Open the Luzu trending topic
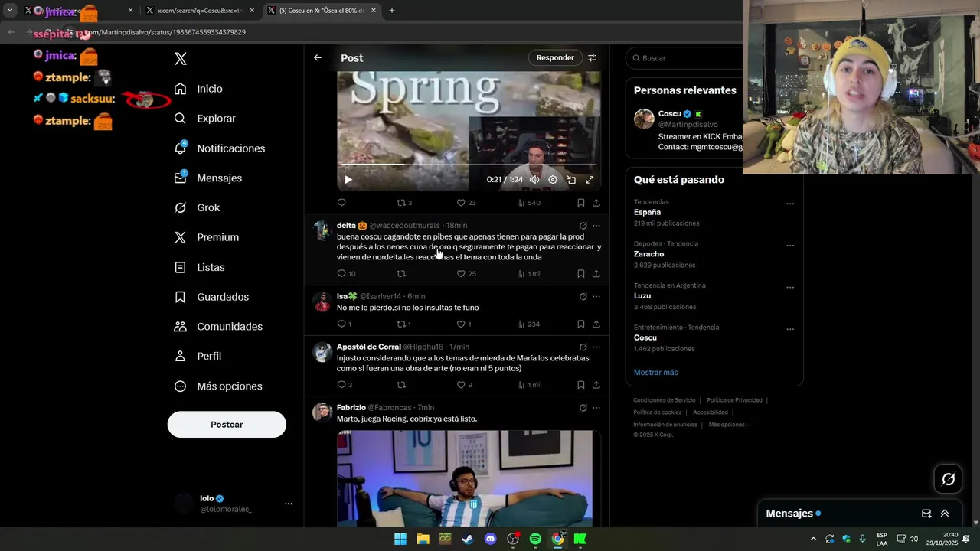Screen dimensions: 980x551 [x=642, y=295]
